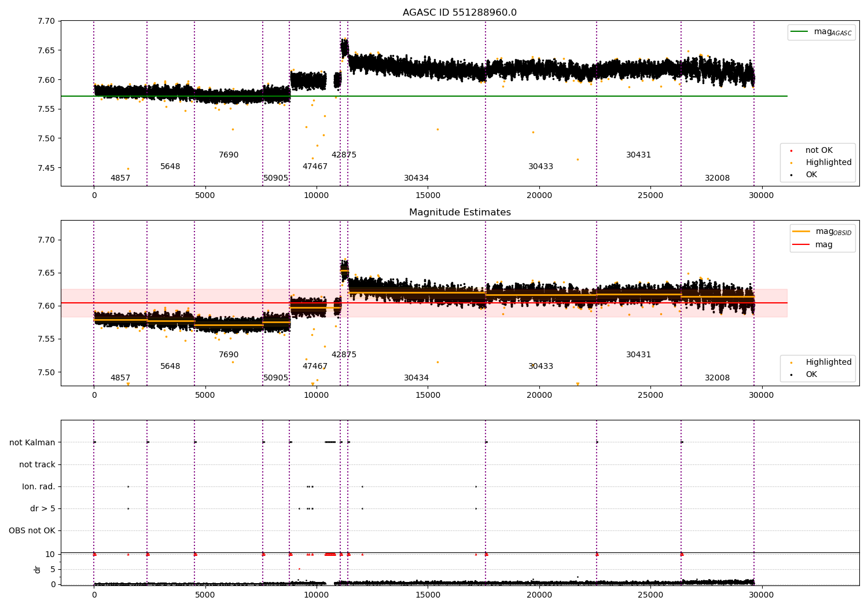Click the 'Magnitude Estimates' plot title

coord(459,213)
